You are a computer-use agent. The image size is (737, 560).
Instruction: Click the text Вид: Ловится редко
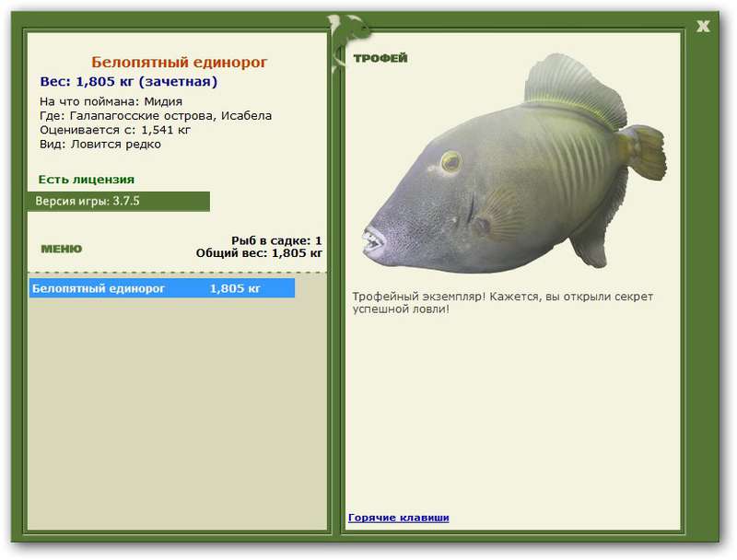[x=100, y=145]
